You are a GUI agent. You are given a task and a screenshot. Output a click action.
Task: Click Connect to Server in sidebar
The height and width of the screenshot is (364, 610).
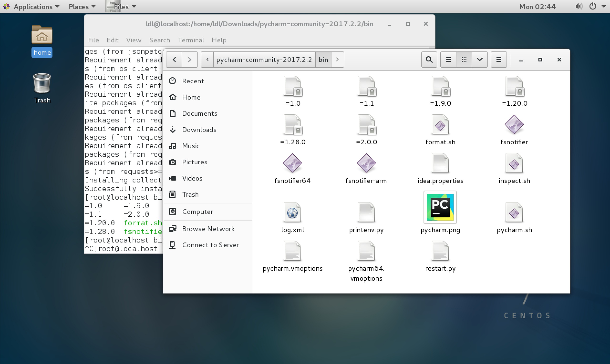click(x=210, y=245)
